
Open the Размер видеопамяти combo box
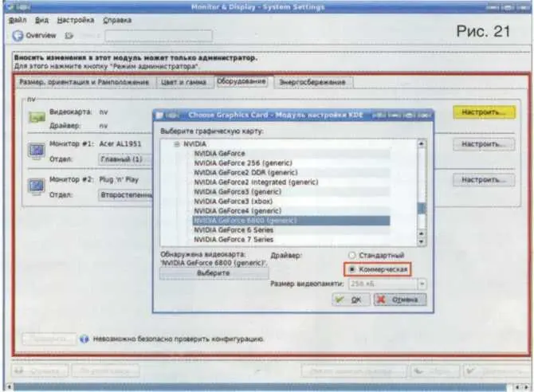coord(387,284)
